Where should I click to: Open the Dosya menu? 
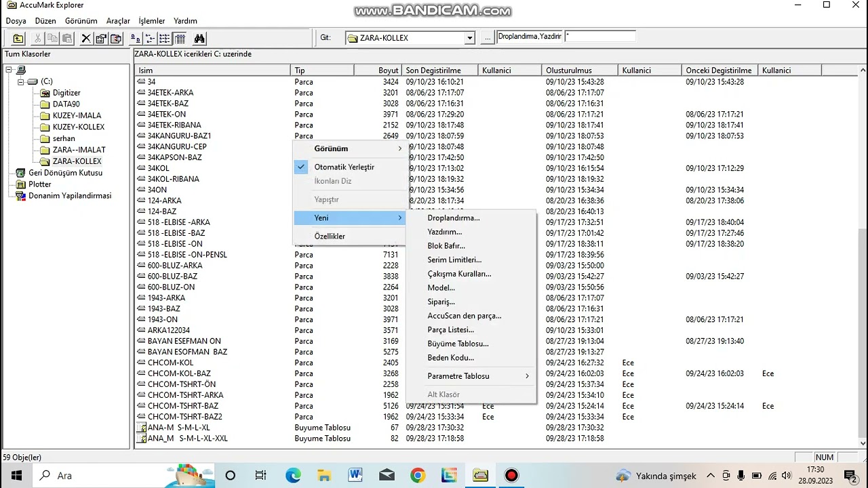point(16,21)
